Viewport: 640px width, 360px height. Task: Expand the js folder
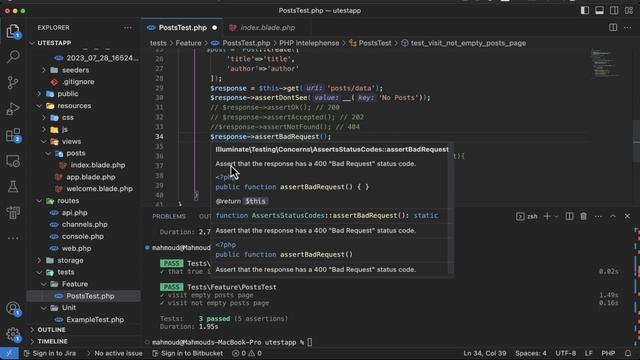coord(64,129)
